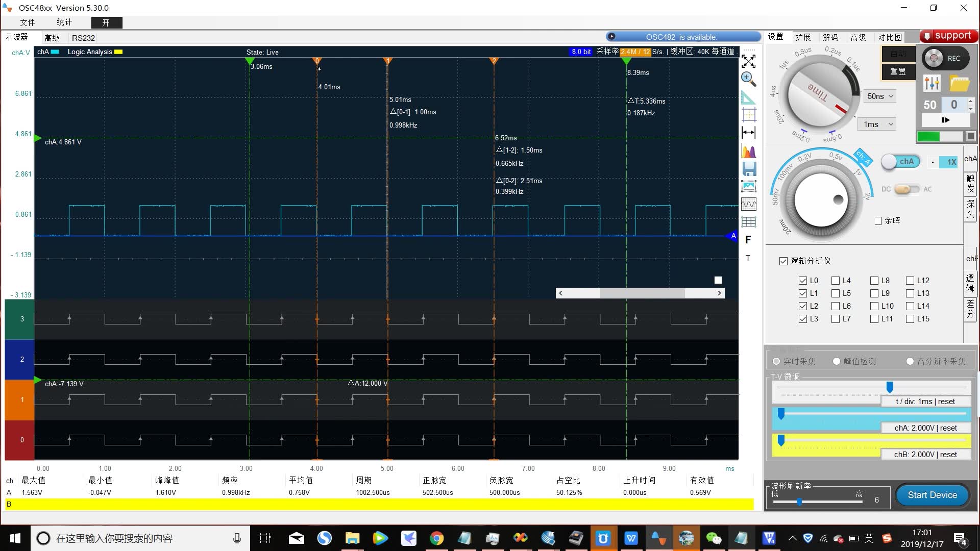Screen dimensions: 980x551
Task: Click the red support button
Action: [948, 36]
